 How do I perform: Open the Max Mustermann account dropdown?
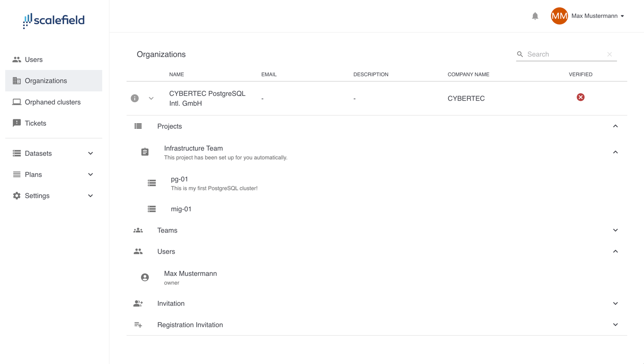622,16
